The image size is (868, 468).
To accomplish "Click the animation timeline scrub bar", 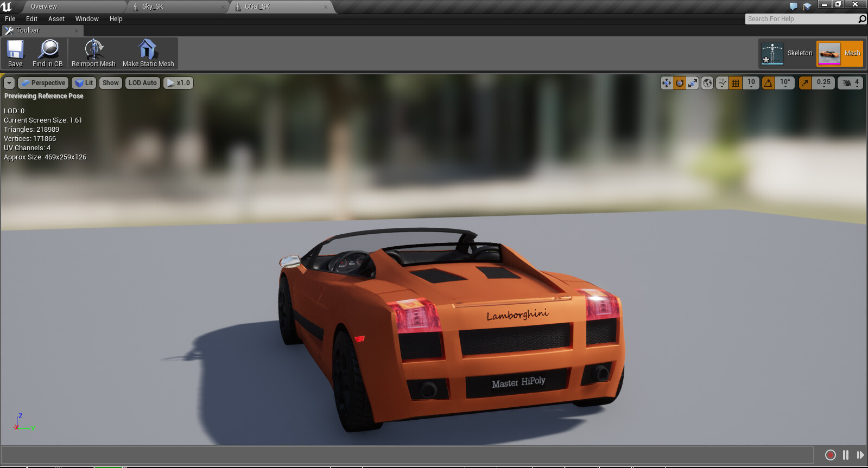I will (x=408, y=455).
